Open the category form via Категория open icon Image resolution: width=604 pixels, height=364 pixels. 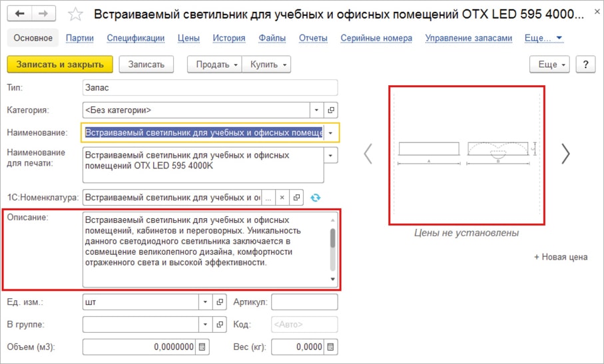point(330,110)
